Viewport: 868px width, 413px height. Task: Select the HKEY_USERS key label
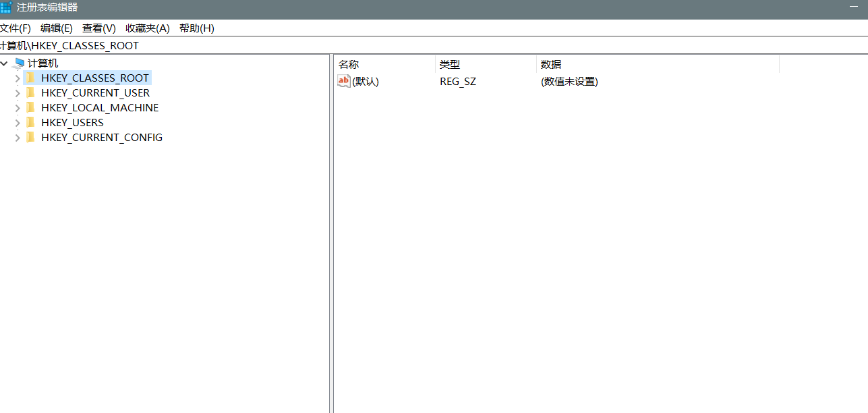(72, 123)
